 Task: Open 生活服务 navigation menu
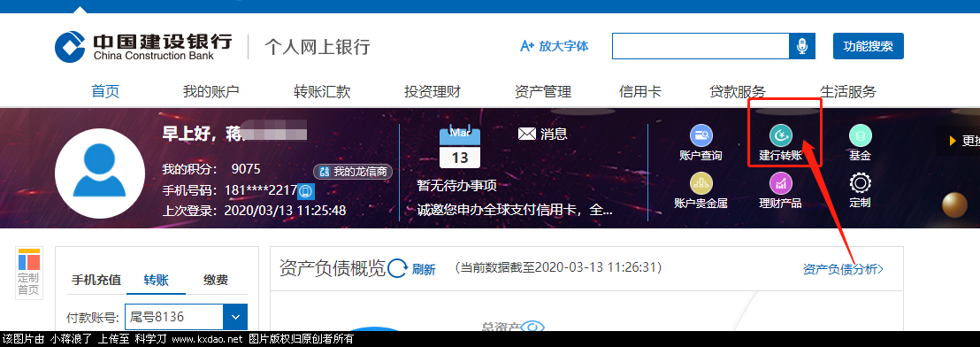848,92
